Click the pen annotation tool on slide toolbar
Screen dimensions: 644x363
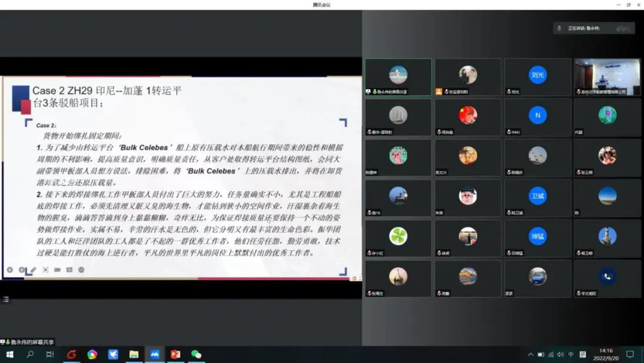click(x=33, y=270)
